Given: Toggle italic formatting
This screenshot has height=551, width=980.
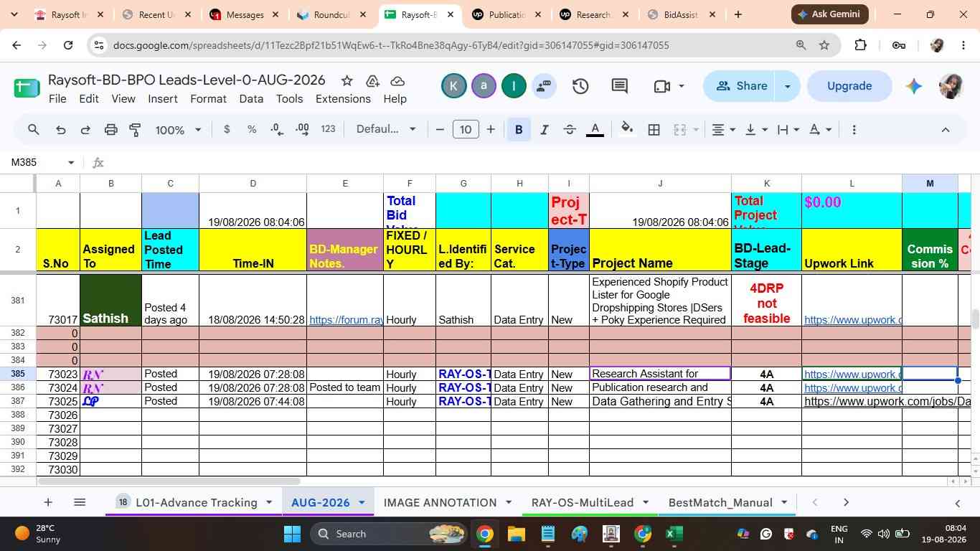Looking at the screenshot, I should (544, 130).
